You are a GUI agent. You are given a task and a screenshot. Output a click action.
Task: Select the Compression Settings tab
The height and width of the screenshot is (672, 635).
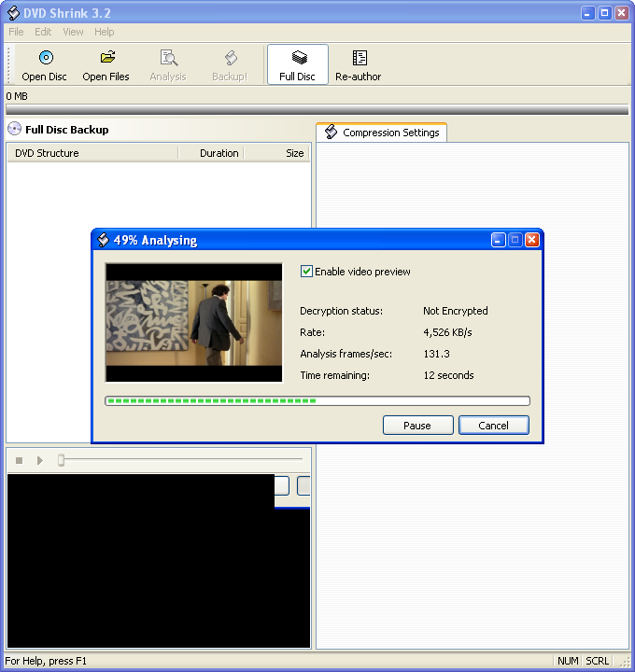coord(382,133)
